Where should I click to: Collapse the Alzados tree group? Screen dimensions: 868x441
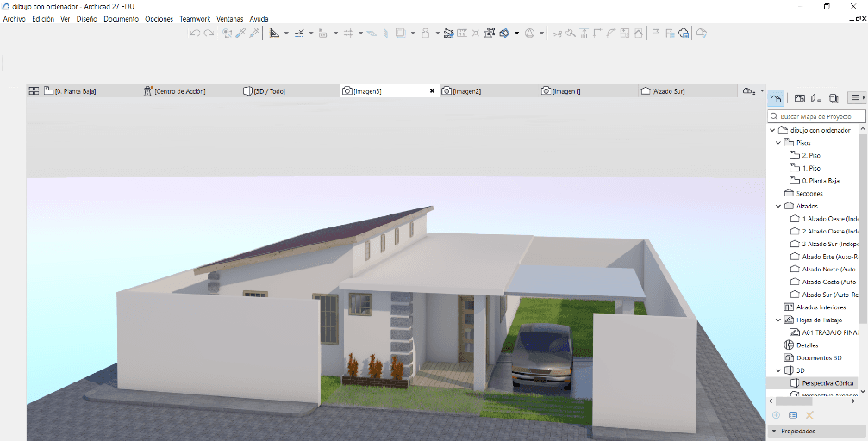779,206
